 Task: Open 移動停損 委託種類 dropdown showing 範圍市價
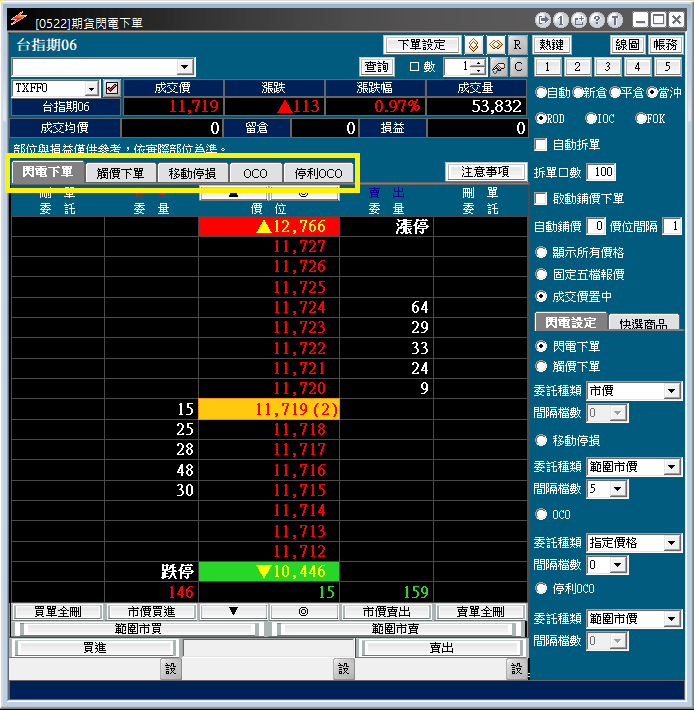[672, 467]
